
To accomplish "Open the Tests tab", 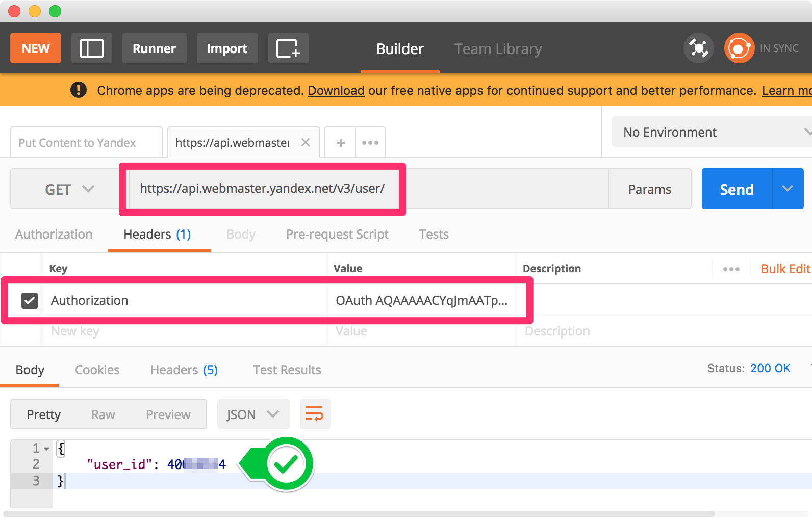I will coord(434,234).
